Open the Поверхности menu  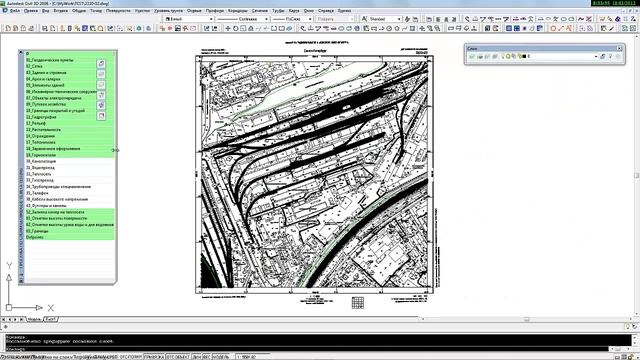coord(118,11)
